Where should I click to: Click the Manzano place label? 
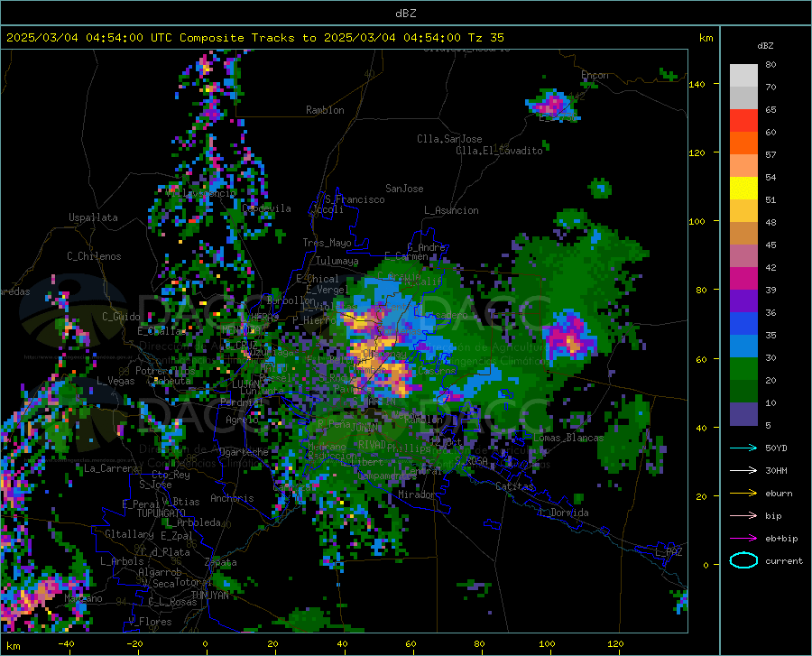pyautogui.click(x=83, y=598)
